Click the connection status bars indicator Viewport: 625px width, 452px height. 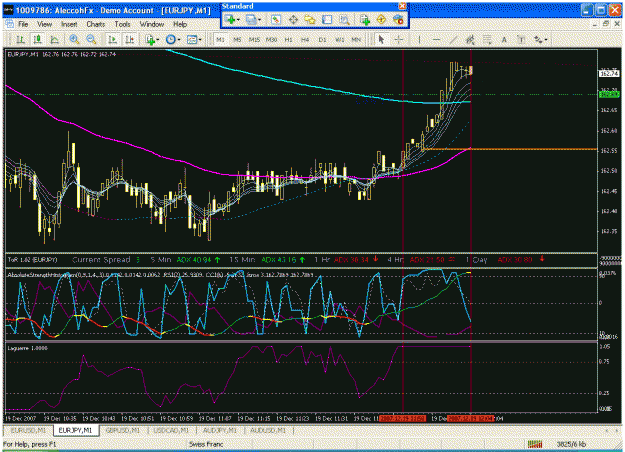tap(535, 444)
